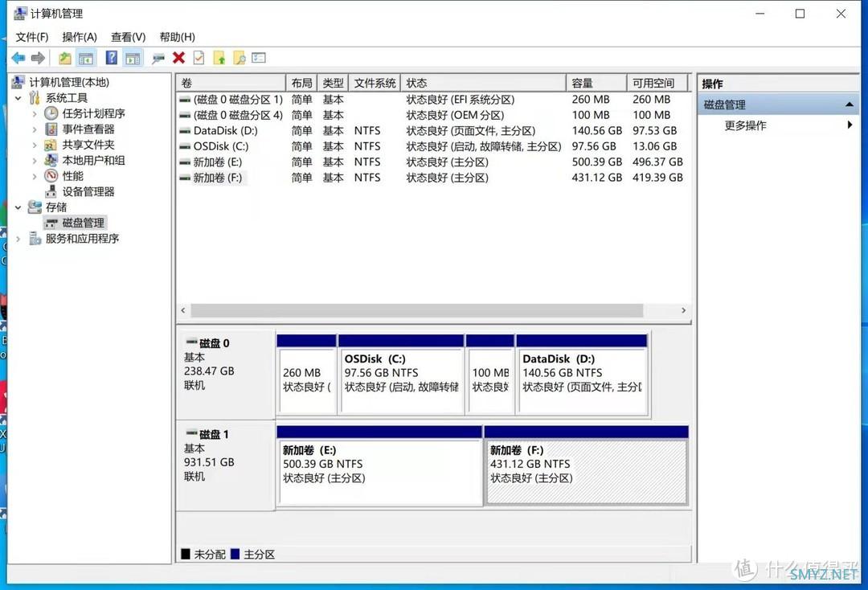Screen dimensions: 868x590
Task: Select the OSDisk (C:) volume row
Action: (x=432, y=146)
